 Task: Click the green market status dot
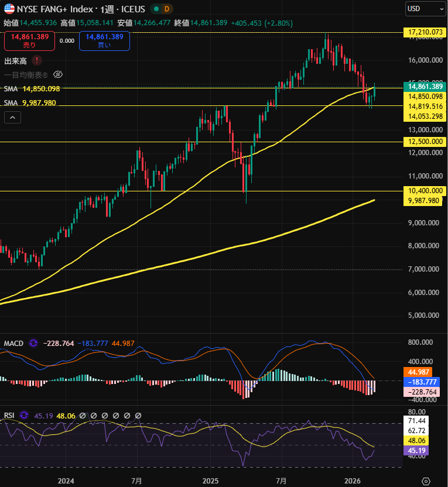[154, 9]
